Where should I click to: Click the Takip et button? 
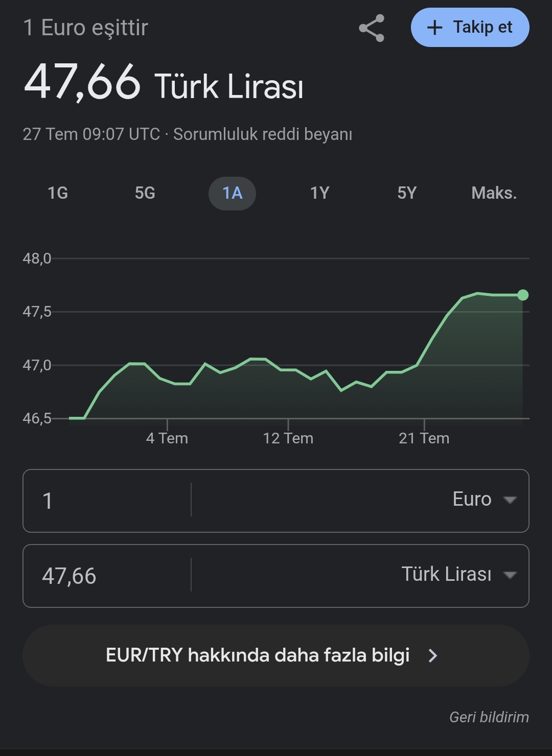[x=470, y=28]
